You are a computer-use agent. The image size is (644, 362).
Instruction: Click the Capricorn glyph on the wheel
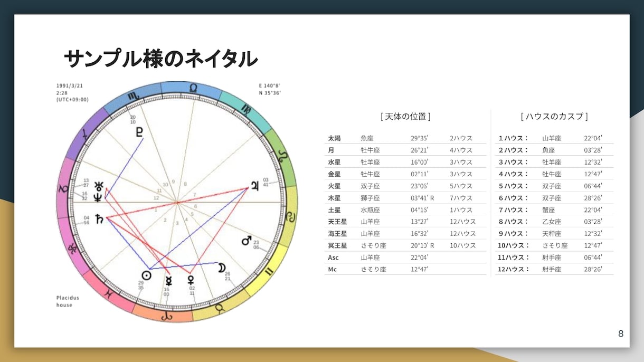63,188
